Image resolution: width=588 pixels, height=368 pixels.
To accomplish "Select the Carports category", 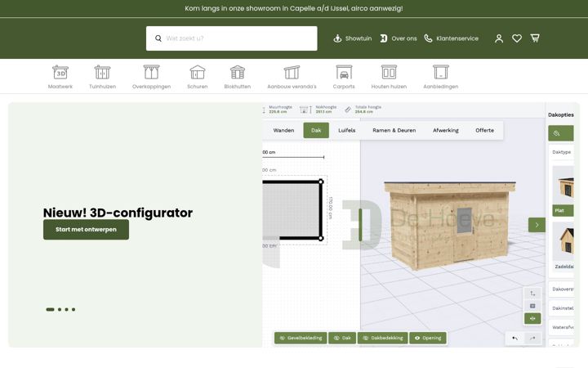I will (344, 77).
